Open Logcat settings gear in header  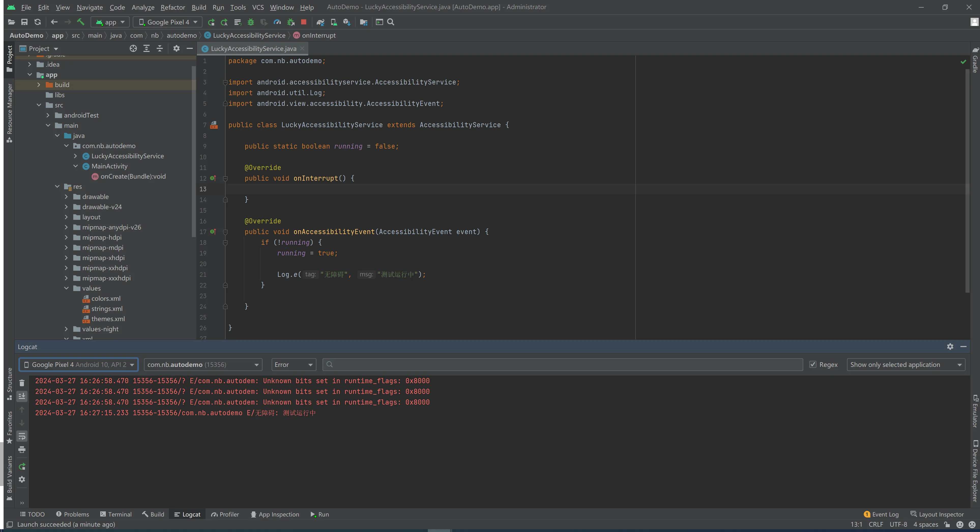pos(950,347)
